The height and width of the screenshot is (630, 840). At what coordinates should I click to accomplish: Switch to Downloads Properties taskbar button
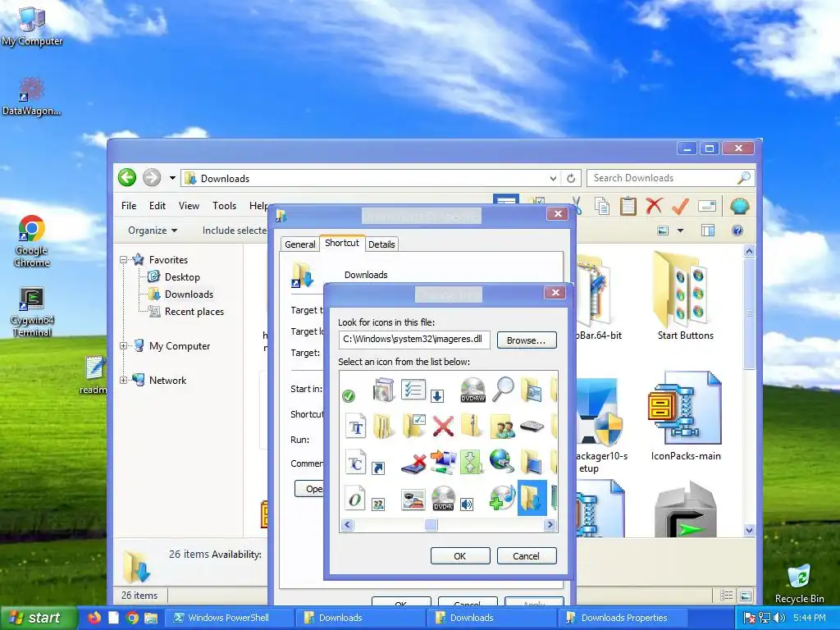point(624,618)
